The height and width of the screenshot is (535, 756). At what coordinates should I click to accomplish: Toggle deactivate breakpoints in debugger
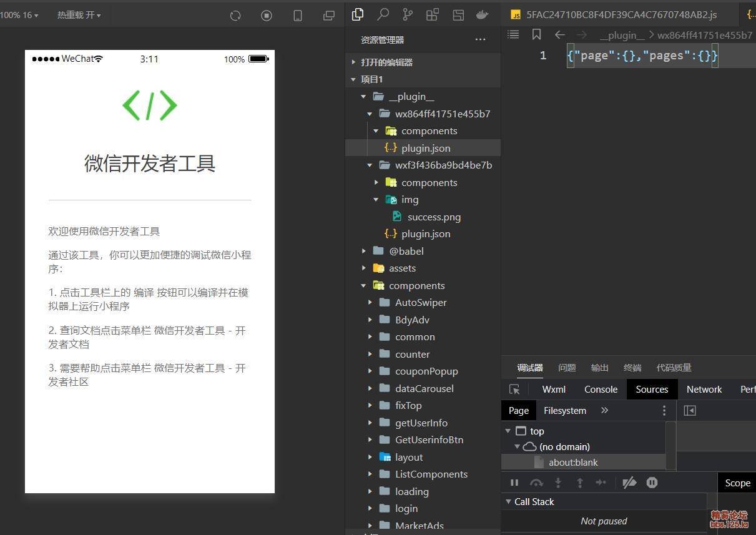629,483
